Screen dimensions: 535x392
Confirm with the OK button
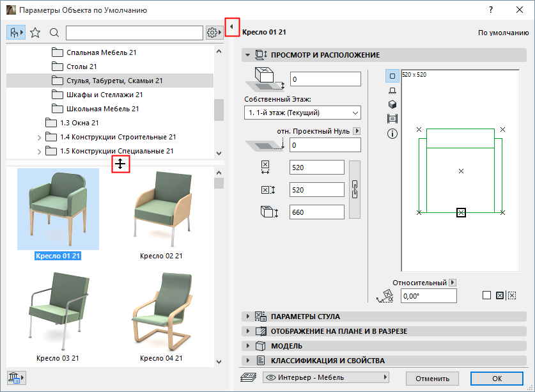click(x=497, y=379)
